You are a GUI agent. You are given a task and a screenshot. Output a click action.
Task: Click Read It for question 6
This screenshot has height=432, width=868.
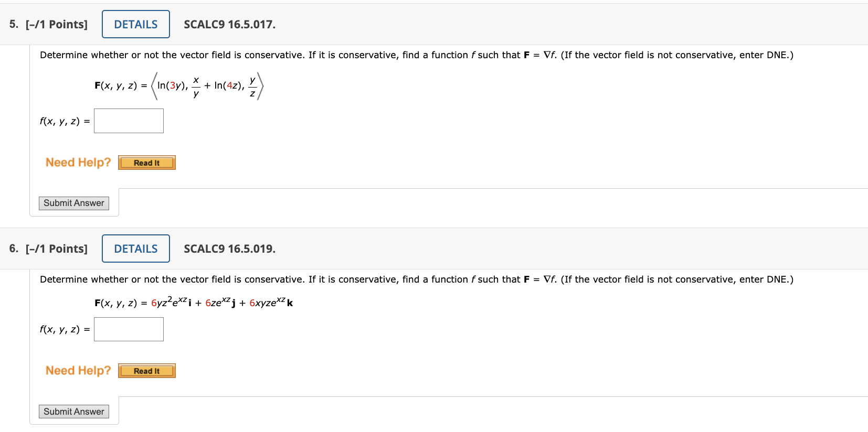[146, 371]
